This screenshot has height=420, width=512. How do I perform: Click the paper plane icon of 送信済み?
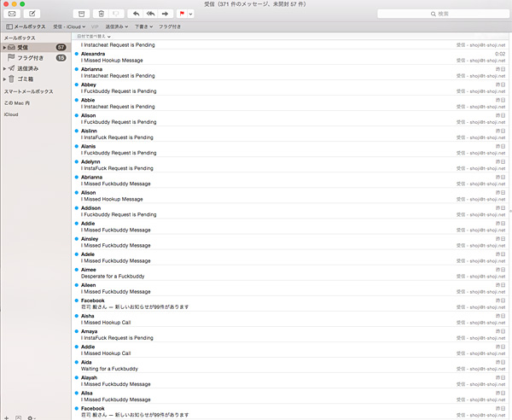(x=11, y=68)
